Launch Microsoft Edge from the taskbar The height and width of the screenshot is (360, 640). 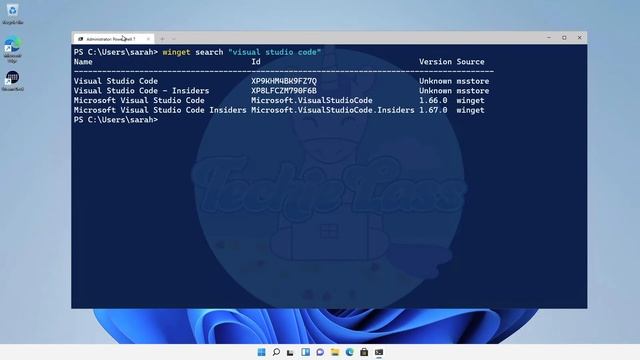coord(349,352)
